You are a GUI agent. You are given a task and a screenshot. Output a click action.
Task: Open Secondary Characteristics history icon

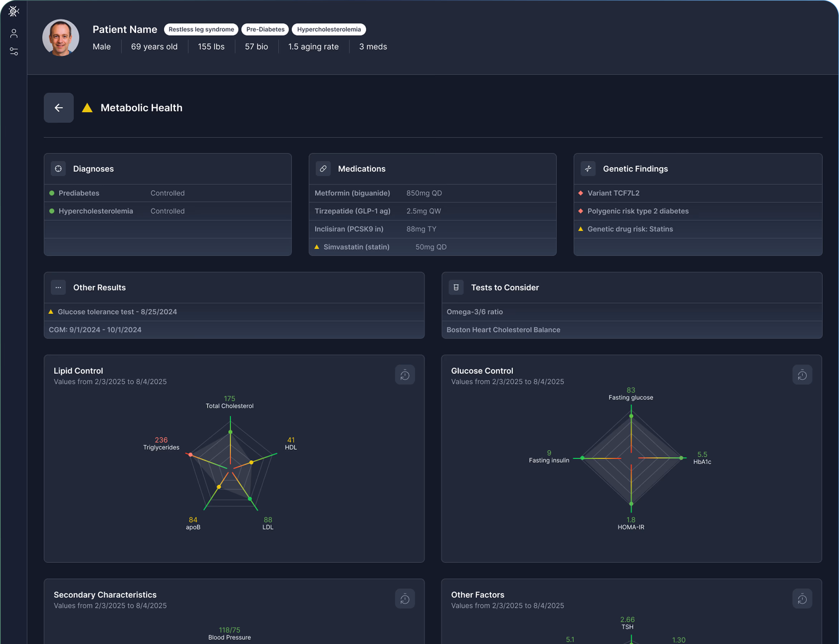pos(405,598)
